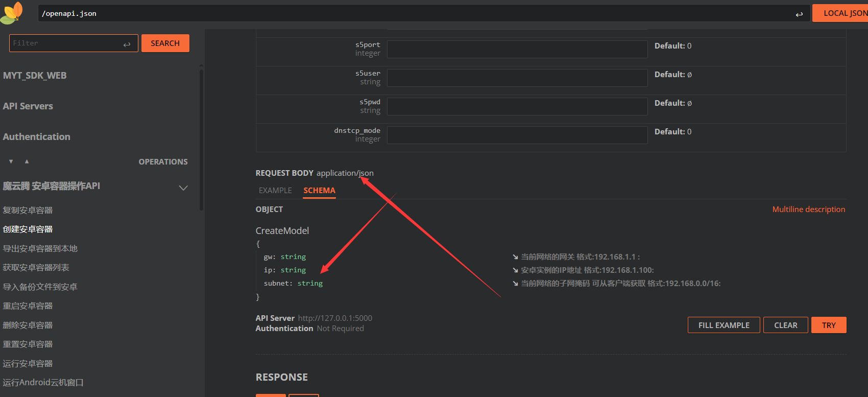868x397 pixels.
Task: Focus the dnstcp_mode input field
Action: (517, 135)
